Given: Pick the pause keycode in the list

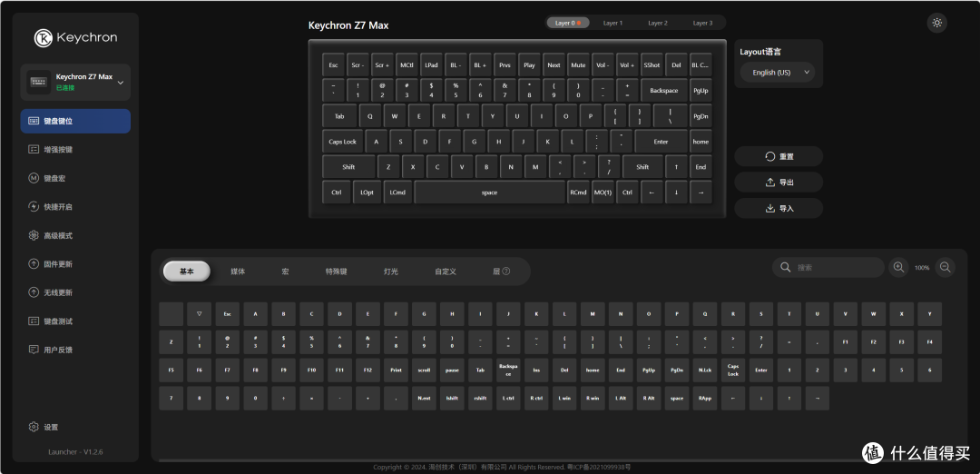Looking at the screenshot, I should 452,370.
